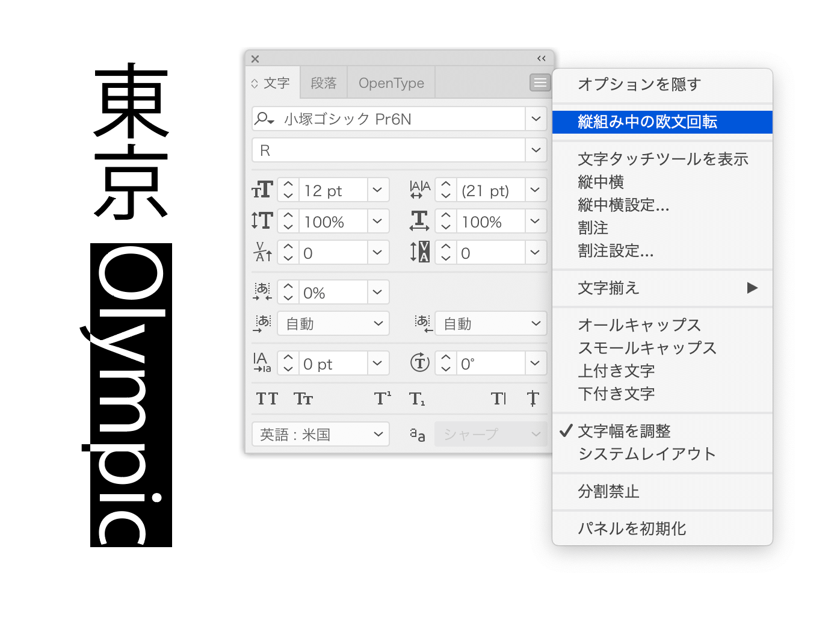Open the tracking 0 dropdown

tap(536, 253)
